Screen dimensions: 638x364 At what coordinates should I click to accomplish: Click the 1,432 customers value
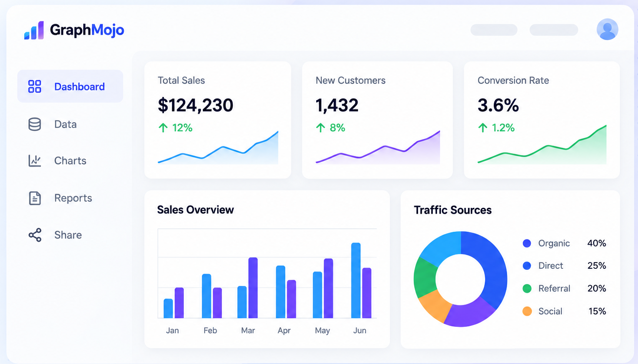[x=337, y=105]
